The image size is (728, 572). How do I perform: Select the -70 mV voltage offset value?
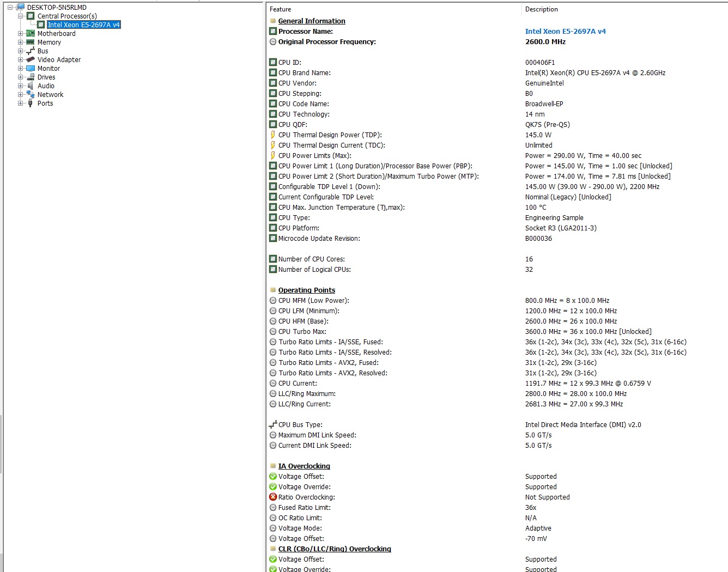tap(536, 539)
